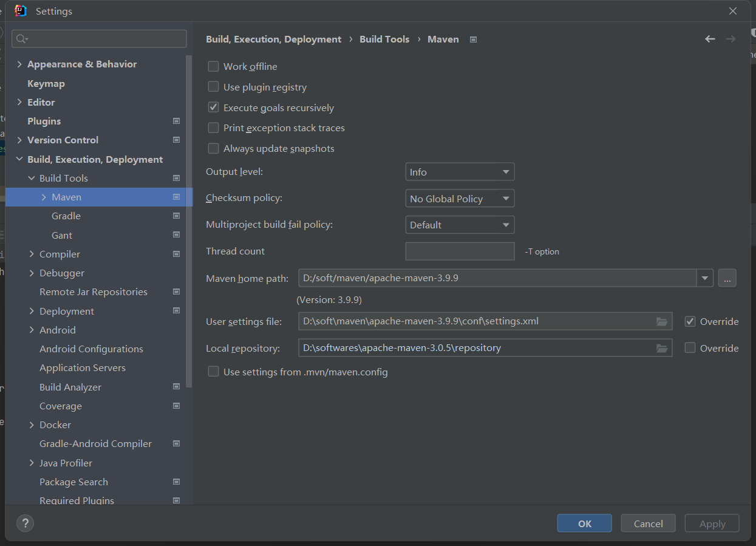Enable Use plugin registry checkbox
The height and width of the screenshot is (546, 756).
(213, 87)
